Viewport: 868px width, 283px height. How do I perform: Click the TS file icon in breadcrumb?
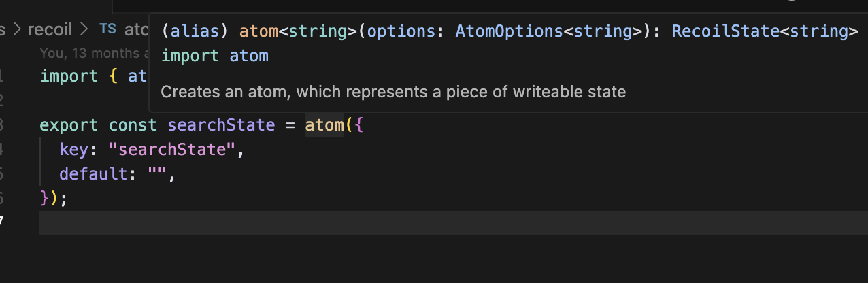(x=107, y=29)
